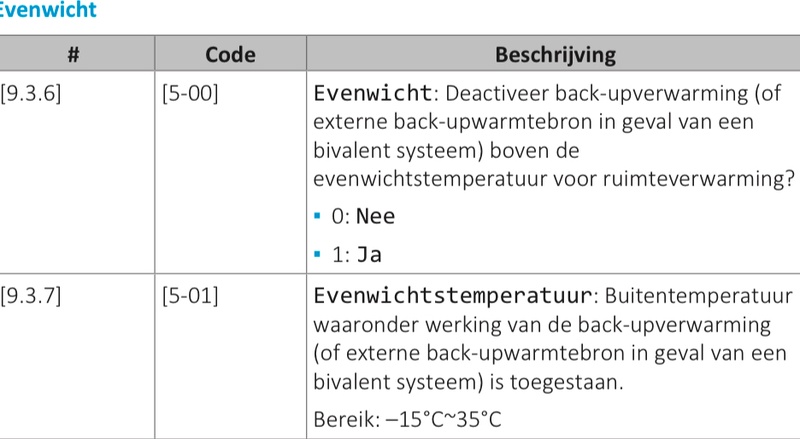Click the Beschrijving column header

coord(555,53)
